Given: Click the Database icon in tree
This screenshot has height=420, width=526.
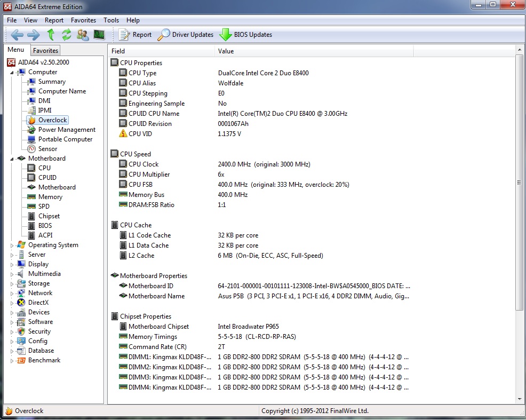Looking at the screenshot, I should pos(21,351).
